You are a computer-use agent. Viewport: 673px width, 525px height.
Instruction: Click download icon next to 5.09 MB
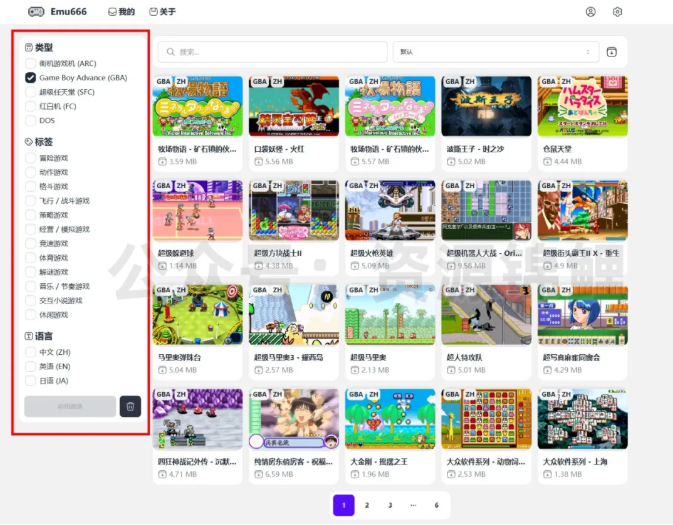coord(355,266)
